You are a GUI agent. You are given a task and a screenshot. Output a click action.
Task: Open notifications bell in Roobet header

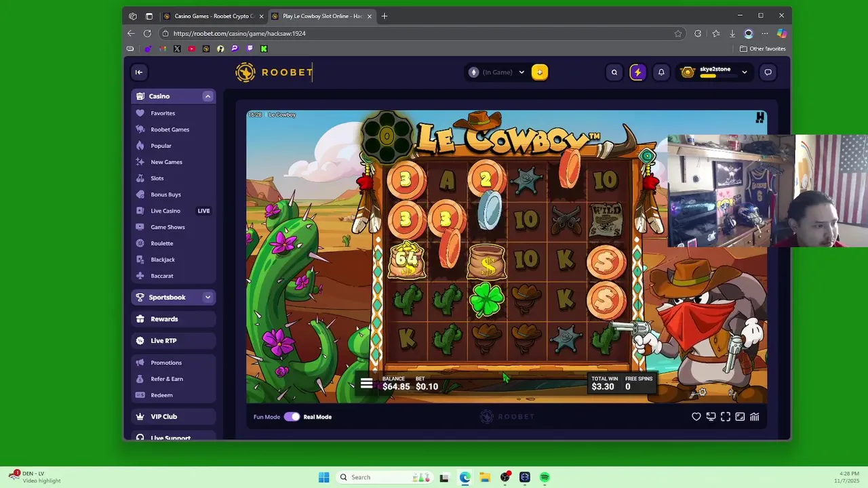[661, 72]
